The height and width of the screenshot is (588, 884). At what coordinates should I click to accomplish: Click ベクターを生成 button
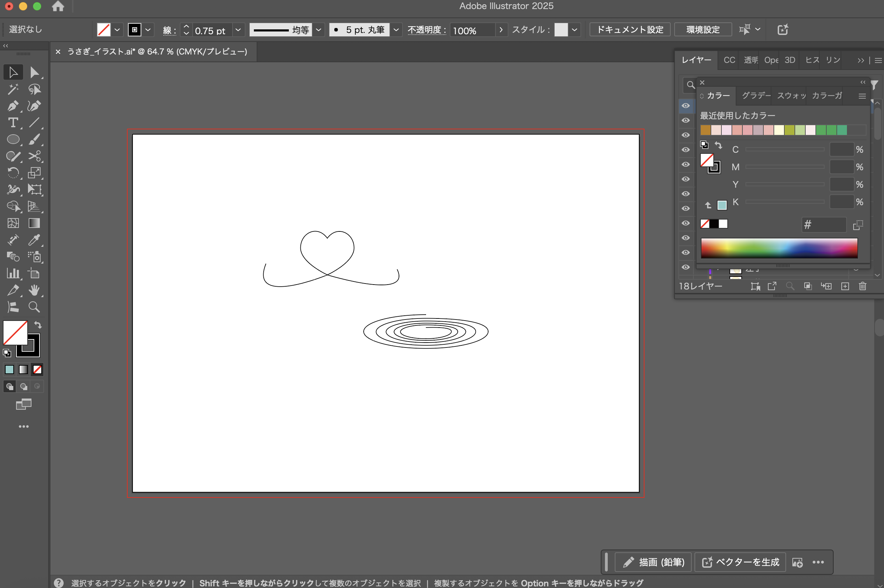740,562
